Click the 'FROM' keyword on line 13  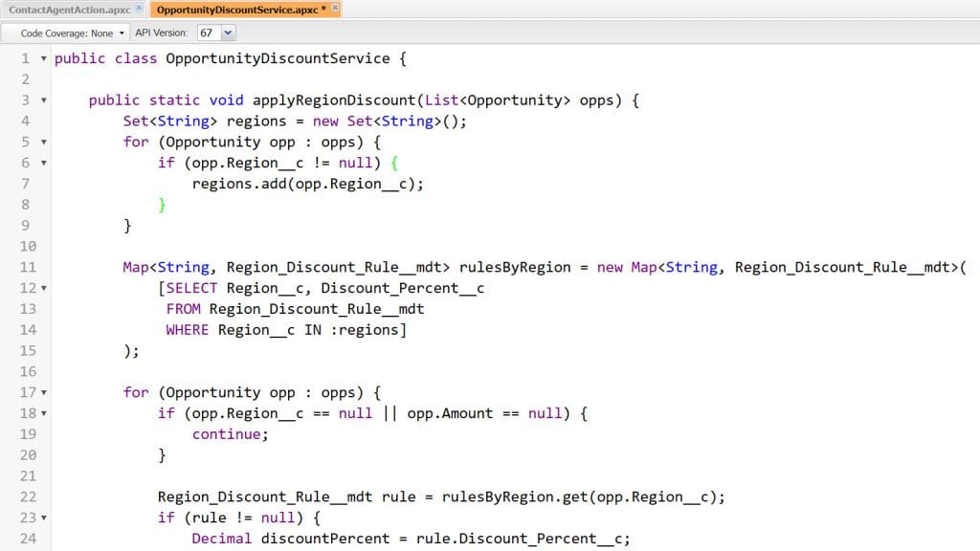(183, 309)
